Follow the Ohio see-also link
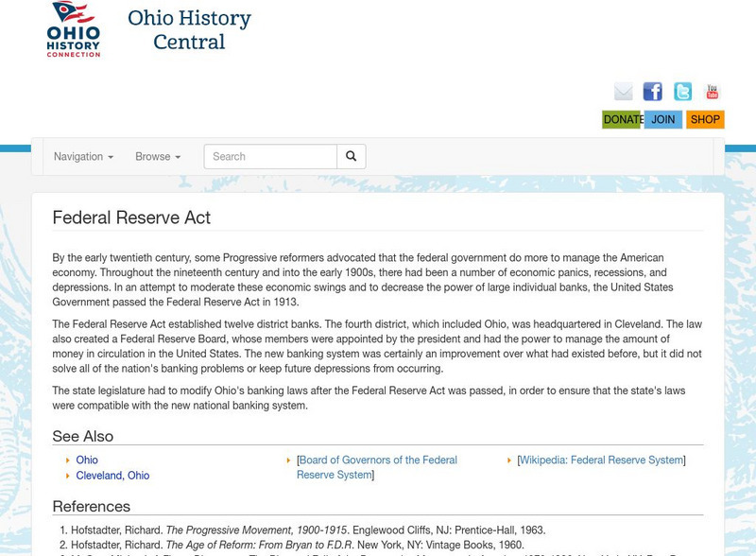756x556 pixels. tap(87, 460)
